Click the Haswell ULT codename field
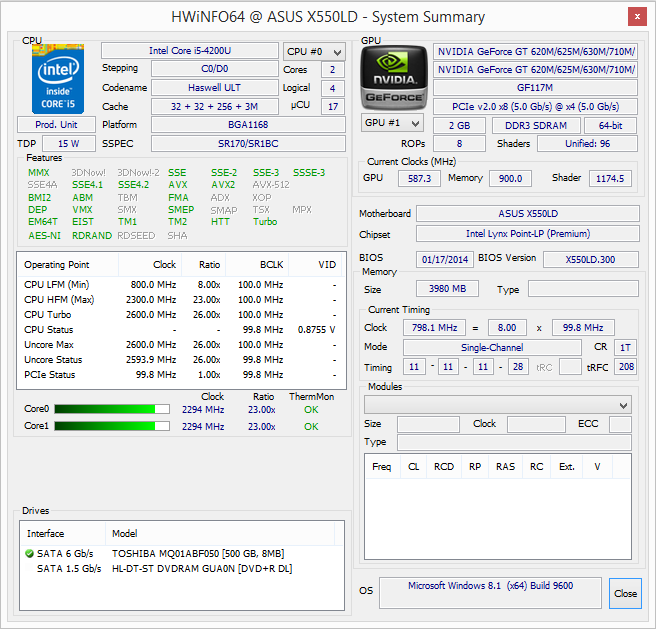 tap(215, 88)
